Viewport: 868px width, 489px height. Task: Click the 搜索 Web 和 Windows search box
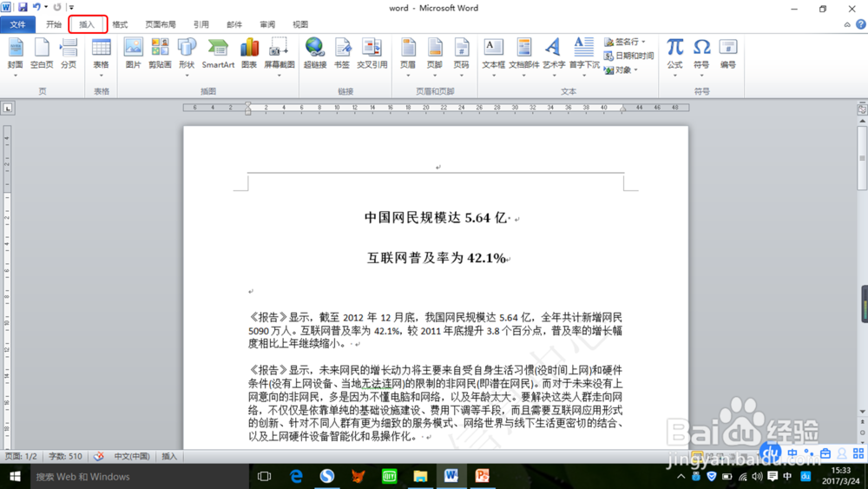point(138,476)
